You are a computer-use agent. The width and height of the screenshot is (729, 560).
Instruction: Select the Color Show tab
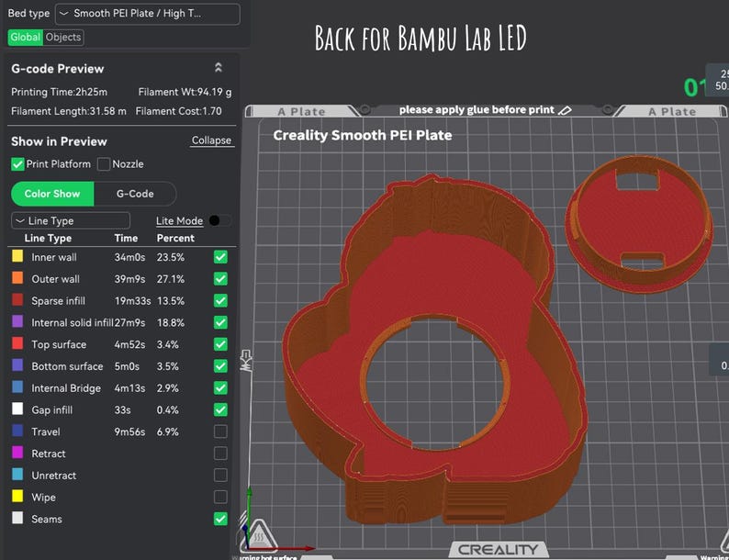coord(52,194)
